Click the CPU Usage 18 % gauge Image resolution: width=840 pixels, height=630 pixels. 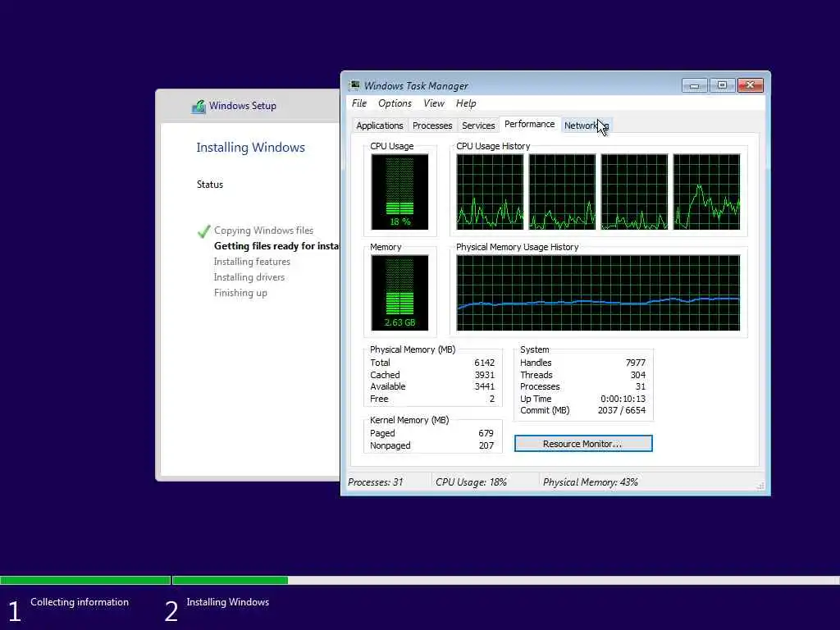399,192
